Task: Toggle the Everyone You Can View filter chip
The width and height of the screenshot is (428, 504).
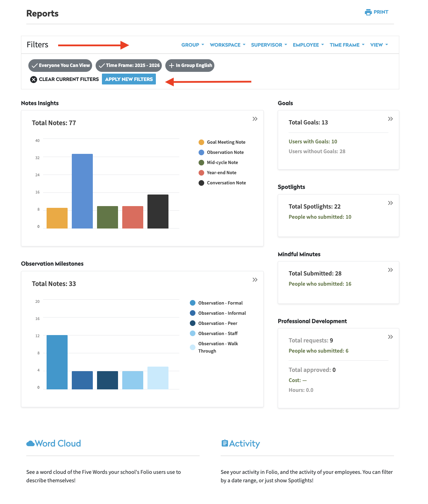Action: tap(60, 66)
